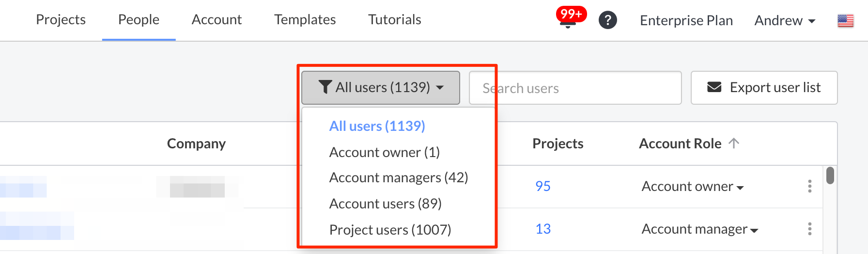Open three-dot menu for Account manager row
Viewport: 868px width, 254px height.
tap(809, 229)
